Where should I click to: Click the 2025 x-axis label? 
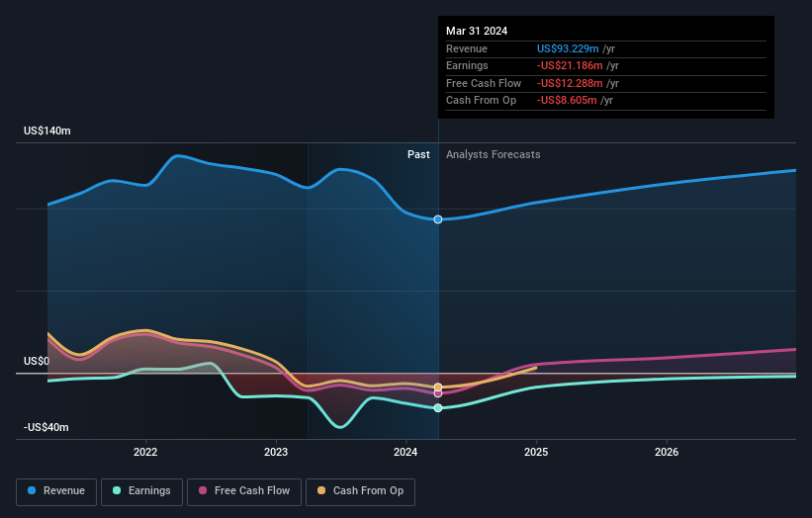click(536, 453)
